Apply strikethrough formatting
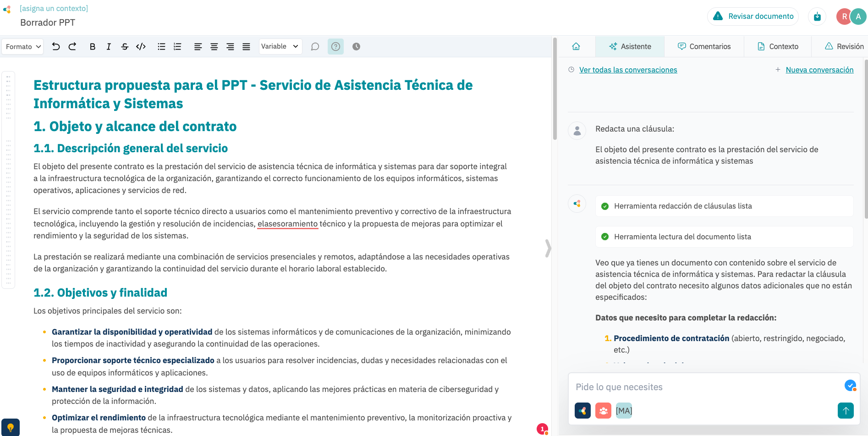The width and height of the screenshot is (868, 436). (x=125, y=46)
